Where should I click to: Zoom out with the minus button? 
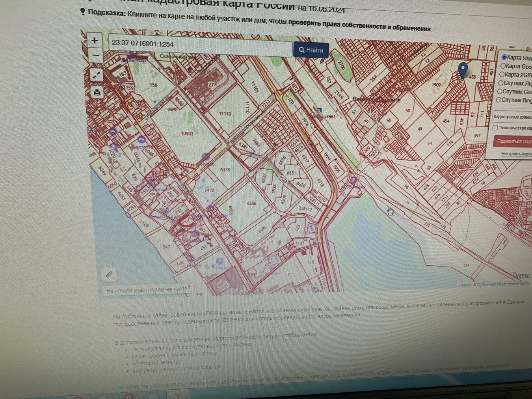tap(95, 56)
